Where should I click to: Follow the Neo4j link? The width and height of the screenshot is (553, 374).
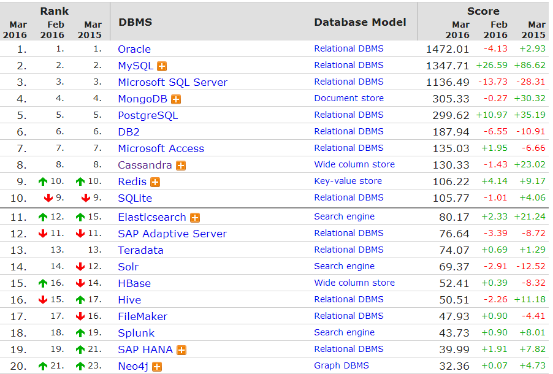tap(133, 367)
